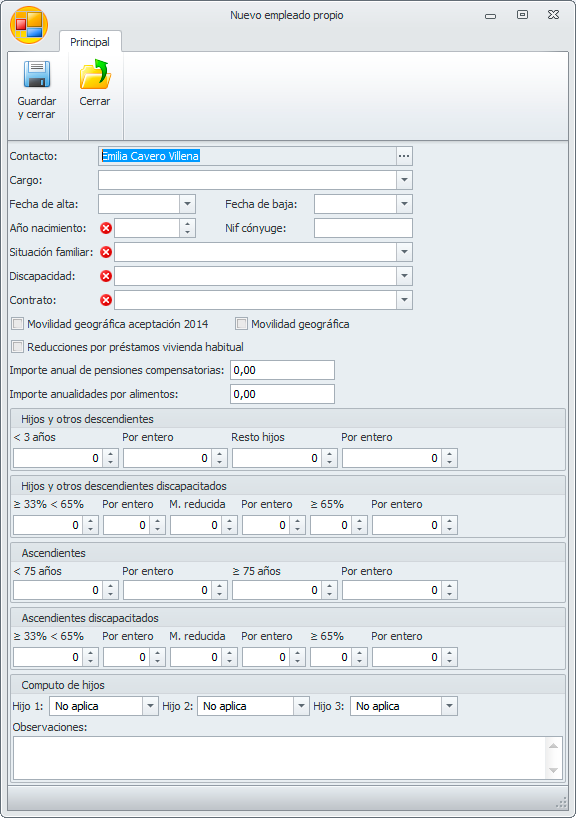
Task: Click the Nif cónyuge input field
Action: tap(363, 228)
